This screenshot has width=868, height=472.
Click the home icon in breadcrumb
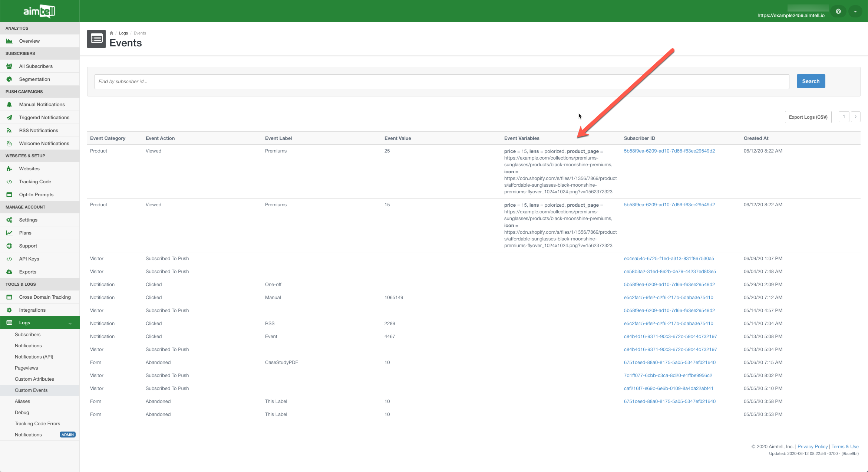click(111, 33)
